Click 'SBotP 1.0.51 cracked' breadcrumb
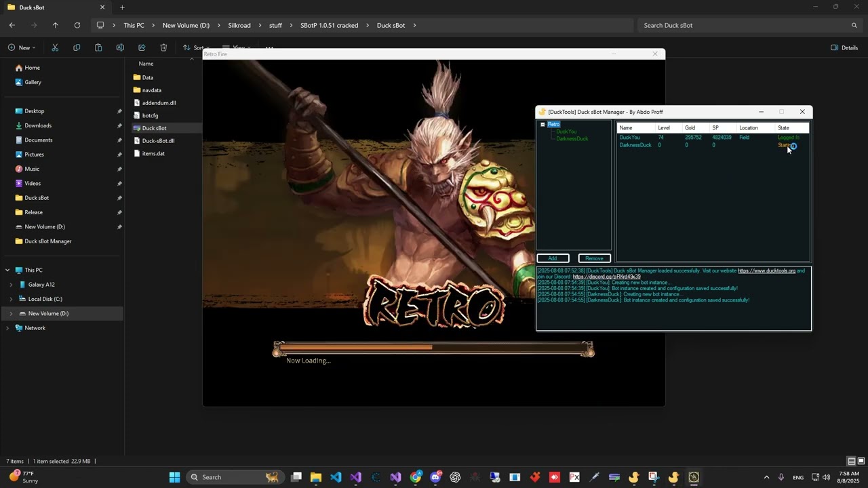The height and width of the screenshot is (488, 868). pos(330,25)
